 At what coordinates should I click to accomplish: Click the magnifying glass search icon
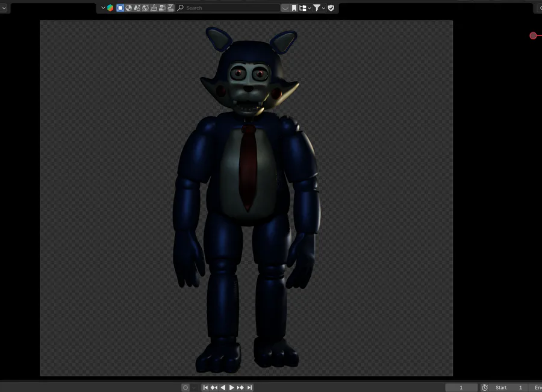[181, 8]
